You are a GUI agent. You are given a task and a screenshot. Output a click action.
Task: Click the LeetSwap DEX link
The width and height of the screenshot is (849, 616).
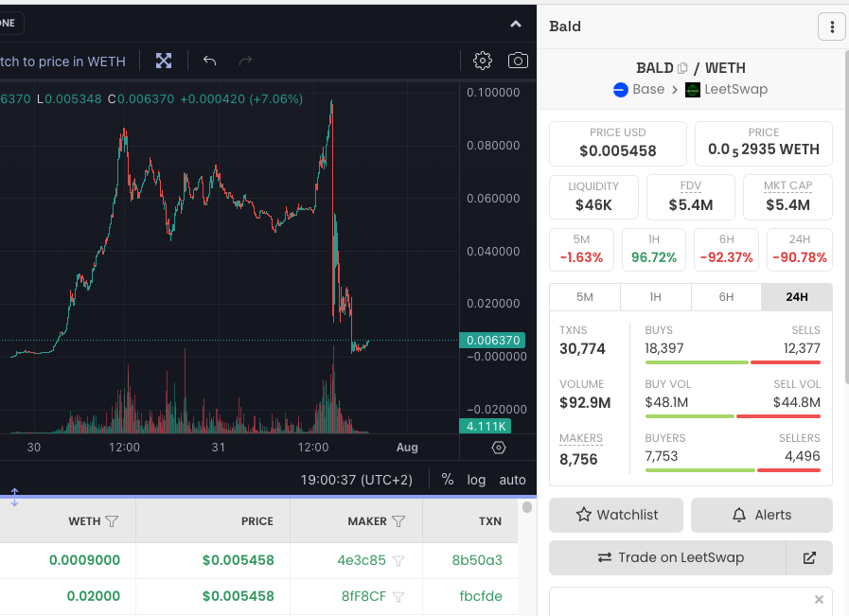(x=735, y=89)
